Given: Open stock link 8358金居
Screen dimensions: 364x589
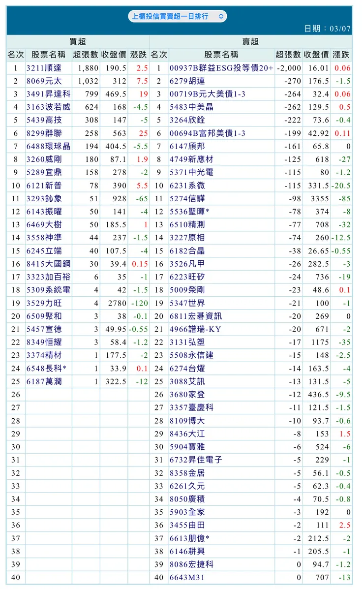Looking at the screenshot, I should (187, 473).
